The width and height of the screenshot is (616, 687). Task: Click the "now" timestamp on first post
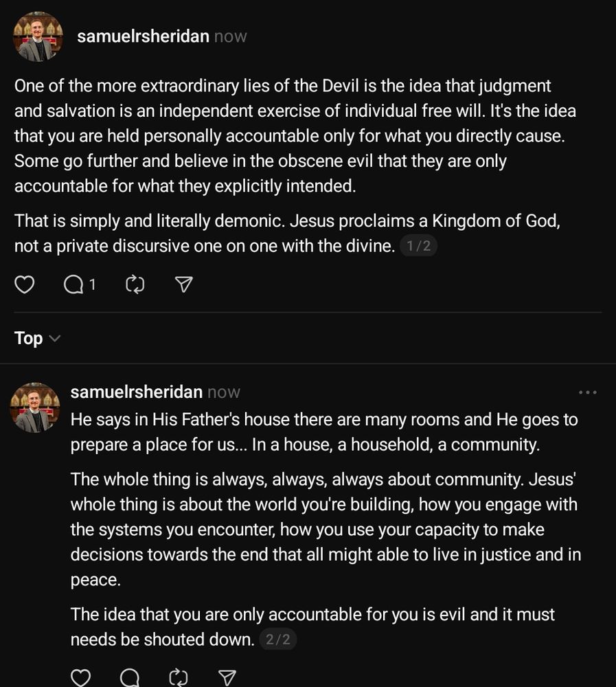230,36
